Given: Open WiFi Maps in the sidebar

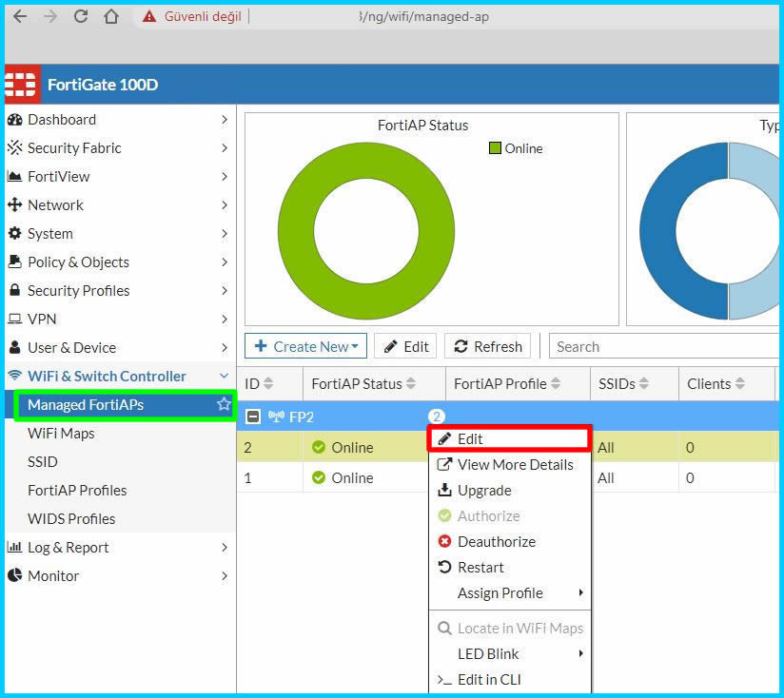Looking at the screenshot, I should 61,434.
